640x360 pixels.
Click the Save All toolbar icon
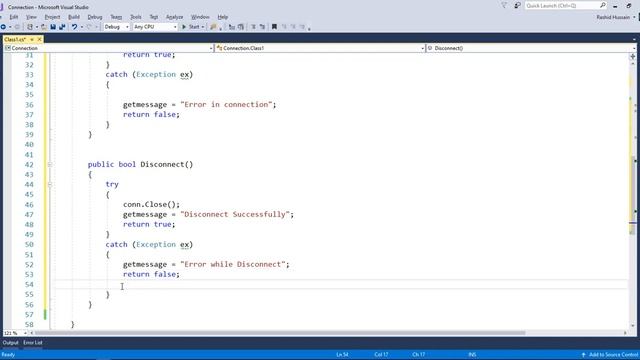point(62,27)
